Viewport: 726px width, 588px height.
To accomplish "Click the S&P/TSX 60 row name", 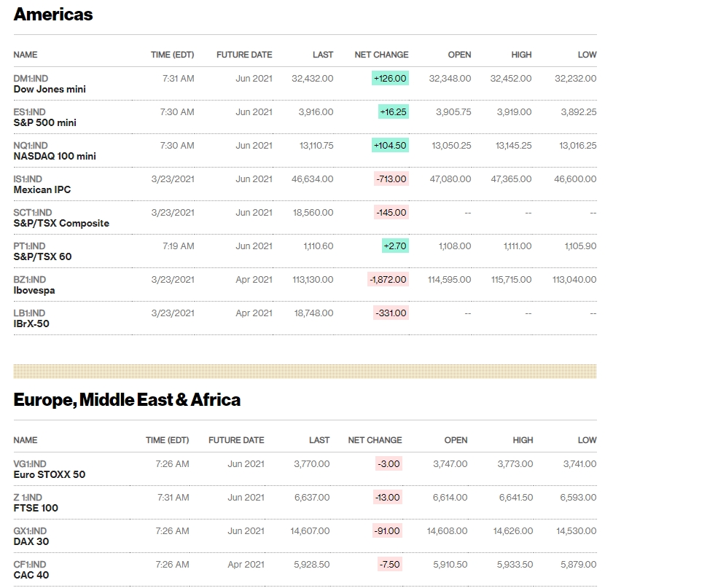I will (42, 256).
